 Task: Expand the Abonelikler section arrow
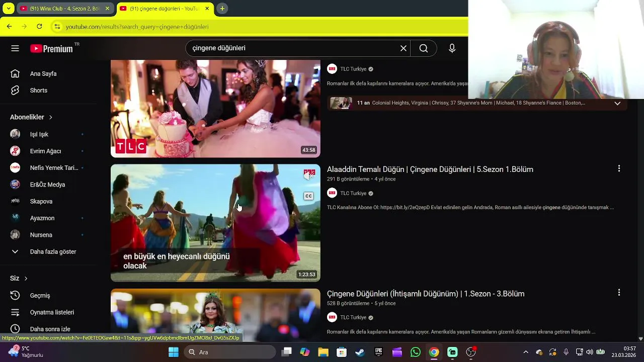click(50, 117)
